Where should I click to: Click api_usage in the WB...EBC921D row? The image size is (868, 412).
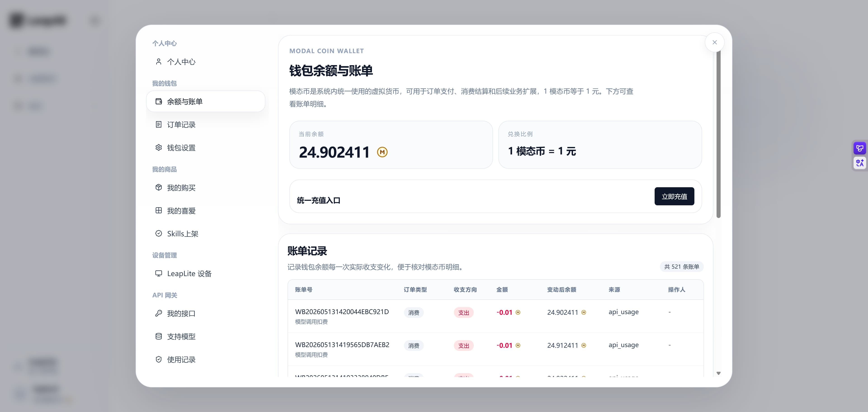[x=624, y=312]
